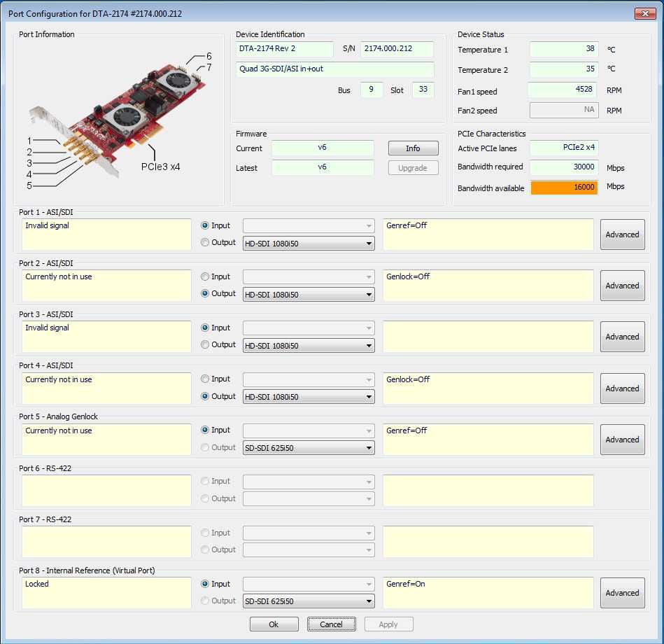Click the Latest firmware version field
The image size is (664, 644).
tap(323, 167)
